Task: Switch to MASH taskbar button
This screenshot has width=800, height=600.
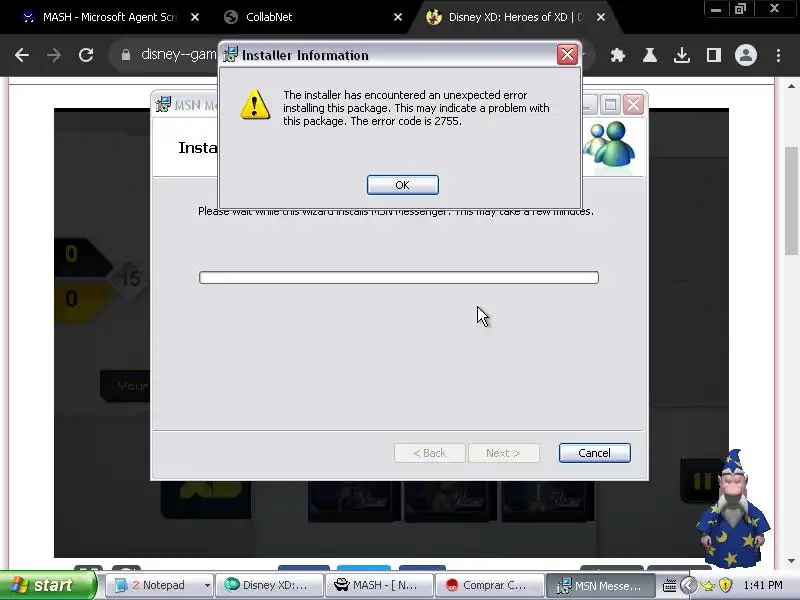Action: 379,585
